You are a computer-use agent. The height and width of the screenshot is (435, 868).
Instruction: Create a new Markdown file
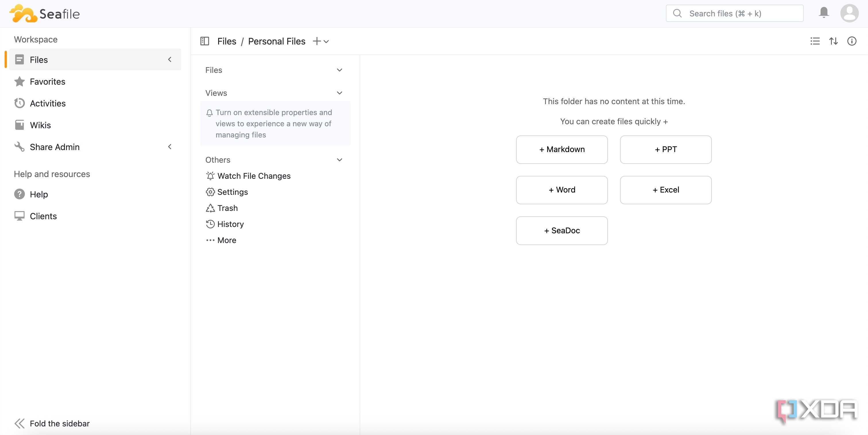point(562,149)
